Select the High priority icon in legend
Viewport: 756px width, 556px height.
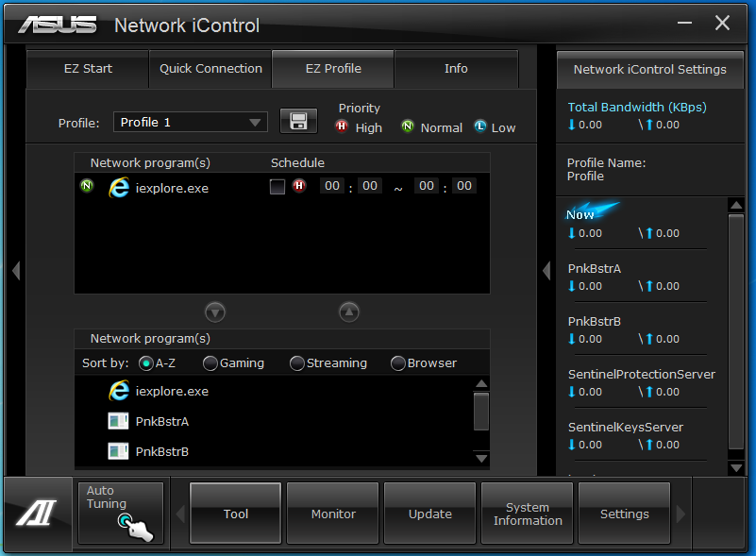point(342,126)
